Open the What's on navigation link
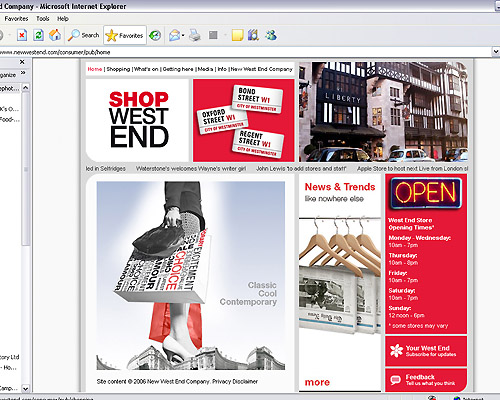 tap(146, 69)
